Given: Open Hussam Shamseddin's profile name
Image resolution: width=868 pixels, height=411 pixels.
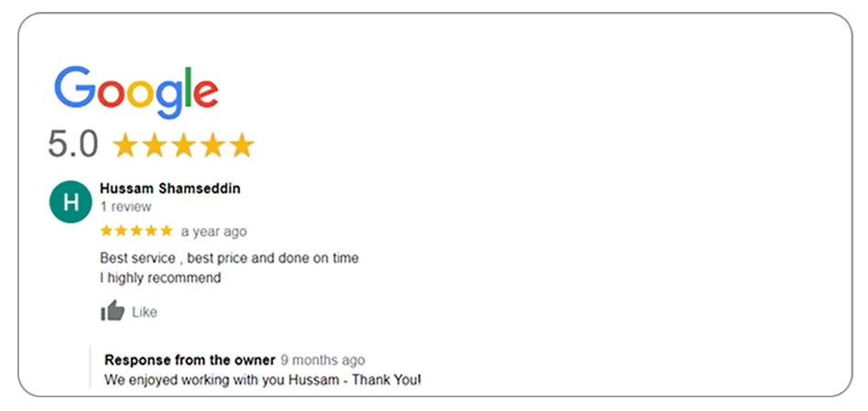Looking at the screenshot, I should point(170,189).
